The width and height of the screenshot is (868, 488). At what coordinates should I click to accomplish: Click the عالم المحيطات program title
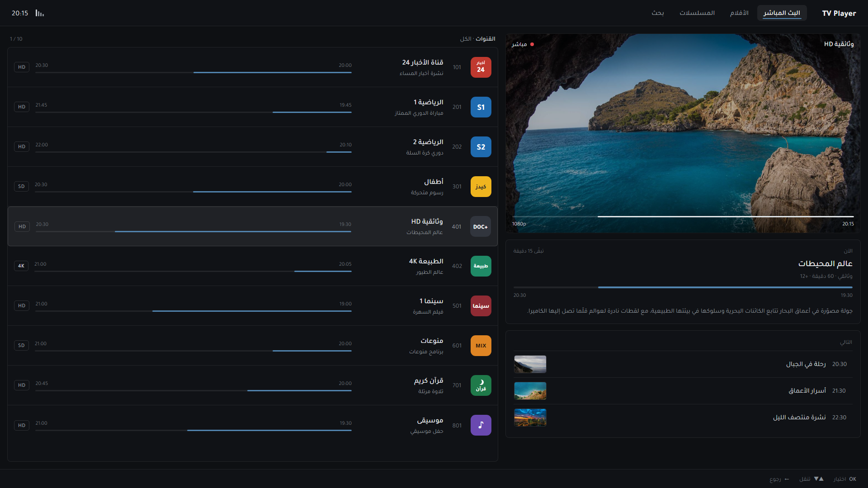point(825,263)
